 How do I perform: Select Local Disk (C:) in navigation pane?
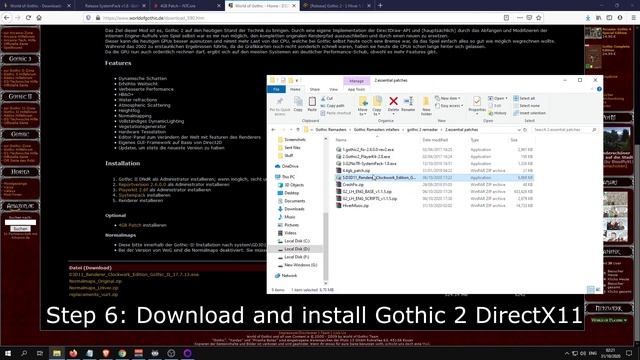click(x=297, y=241)
